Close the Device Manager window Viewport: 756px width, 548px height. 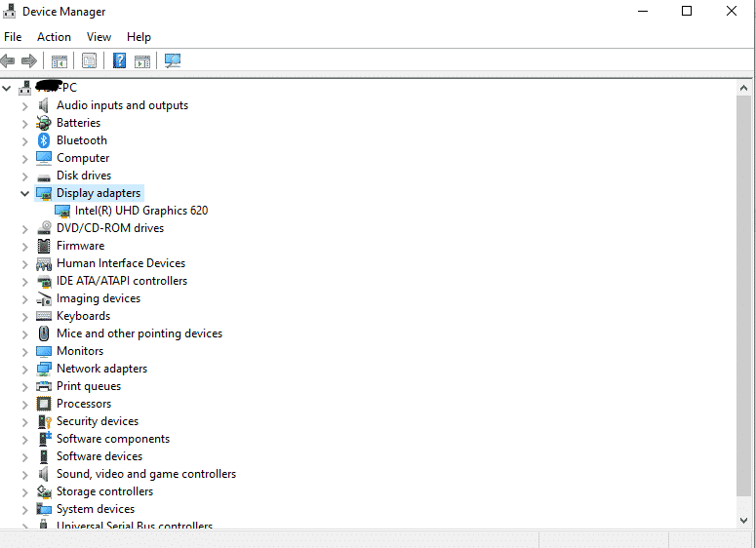(731, 11)
